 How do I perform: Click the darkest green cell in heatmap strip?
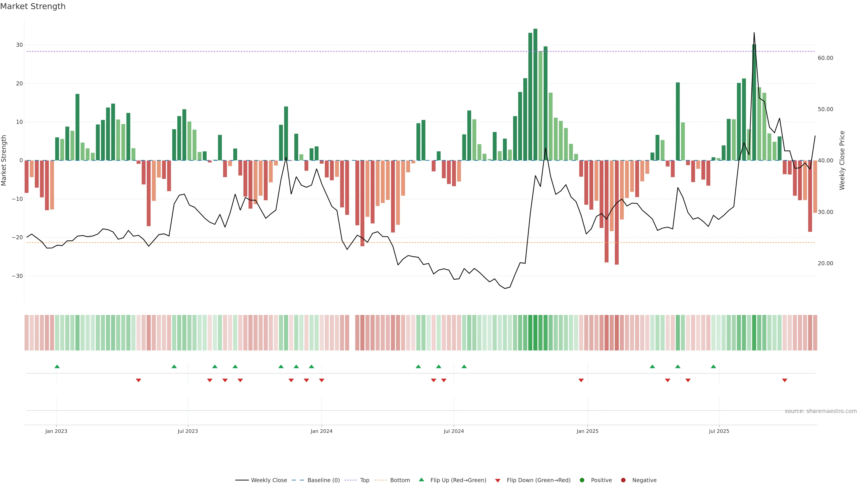click(535, 333)
